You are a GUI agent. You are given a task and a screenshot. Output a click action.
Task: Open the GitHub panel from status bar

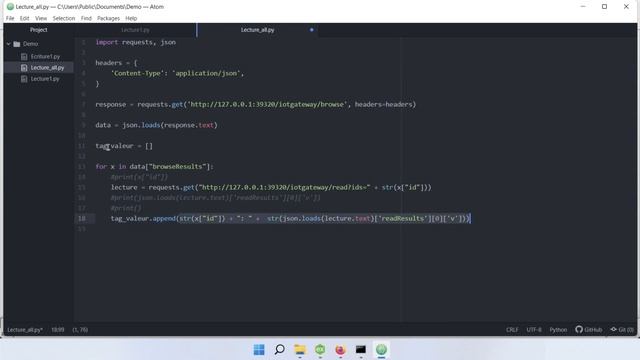pos(589,329)
